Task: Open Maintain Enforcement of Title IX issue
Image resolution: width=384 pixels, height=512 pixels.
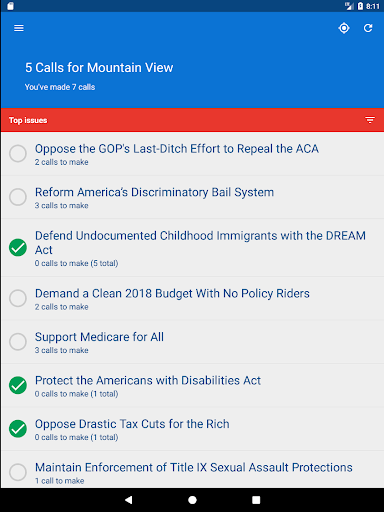Action: [x=192, y=470]
